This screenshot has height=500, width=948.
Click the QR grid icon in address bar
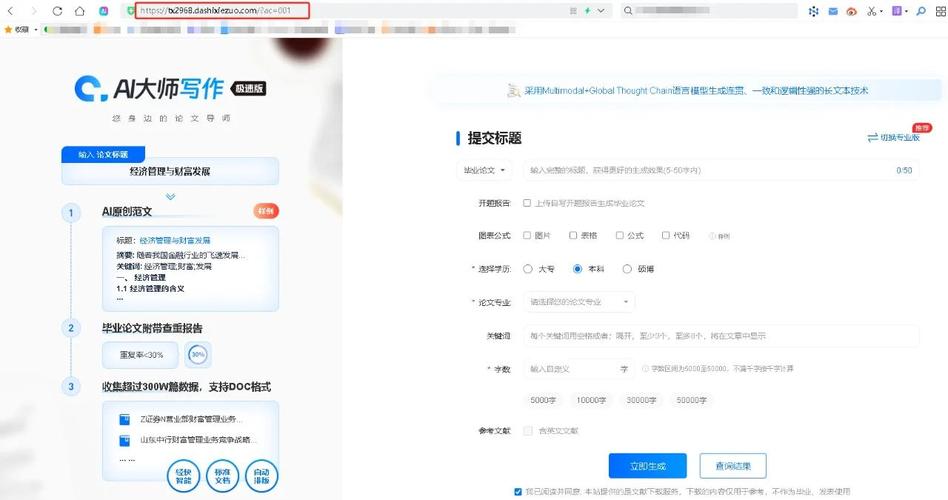(573, 11)
